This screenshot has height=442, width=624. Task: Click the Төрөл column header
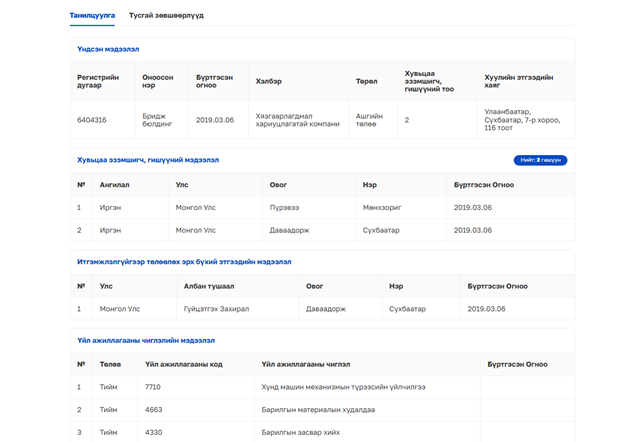tap(367, 81)
